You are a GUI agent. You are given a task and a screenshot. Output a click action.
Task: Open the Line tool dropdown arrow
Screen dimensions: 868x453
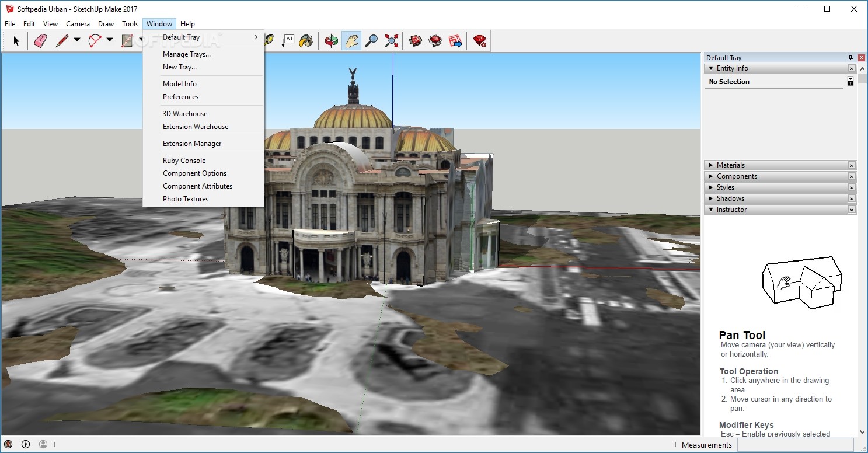coord(76,40)
